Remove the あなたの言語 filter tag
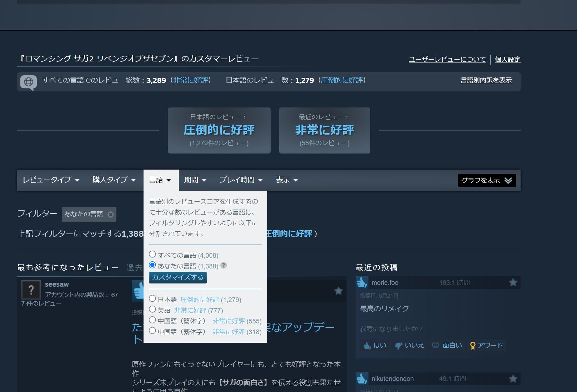The image size is (577, 392). (x=111, y=215)
